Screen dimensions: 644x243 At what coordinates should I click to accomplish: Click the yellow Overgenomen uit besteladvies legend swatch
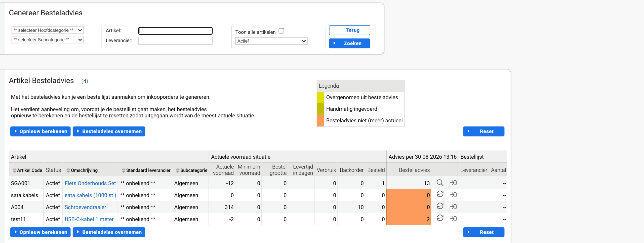[x=320, y=97]
